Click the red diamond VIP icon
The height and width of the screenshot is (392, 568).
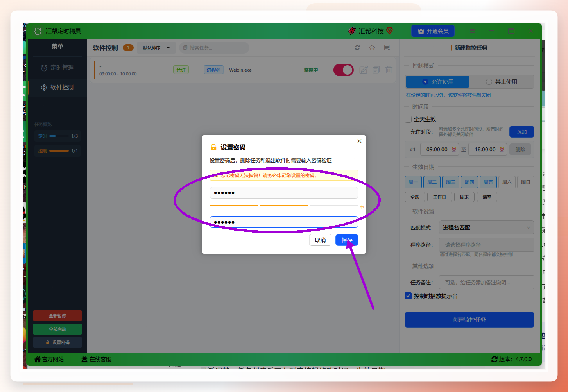tap(389, 30)
